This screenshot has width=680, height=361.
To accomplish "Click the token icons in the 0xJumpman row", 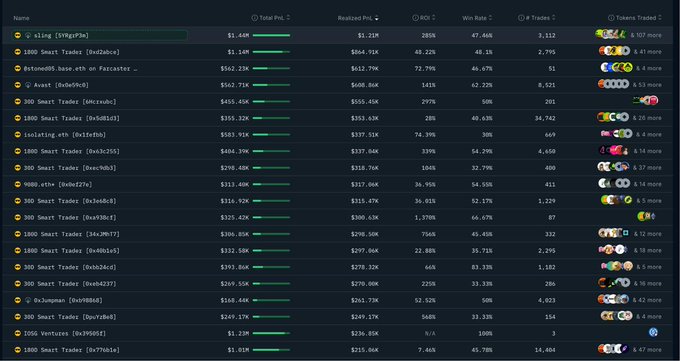I will [613, 299].
